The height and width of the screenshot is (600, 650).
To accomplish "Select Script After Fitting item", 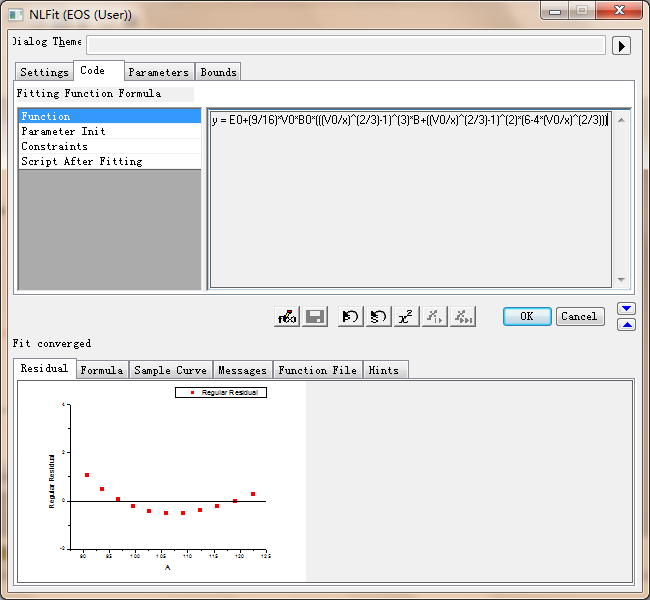I will pyautogui.click(x=110, y=161).
